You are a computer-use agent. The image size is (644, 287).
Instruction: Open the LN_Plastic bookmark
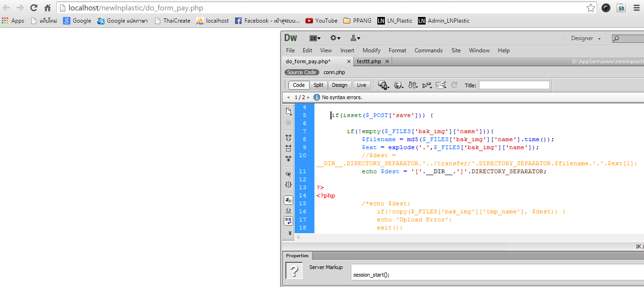395,21
